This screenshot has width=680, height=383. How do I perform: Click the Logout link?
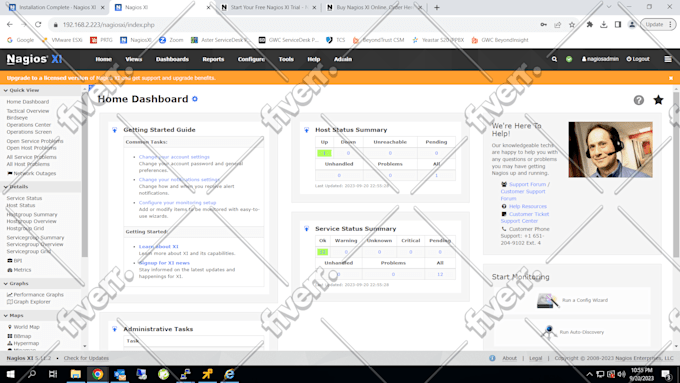point(638,59)
